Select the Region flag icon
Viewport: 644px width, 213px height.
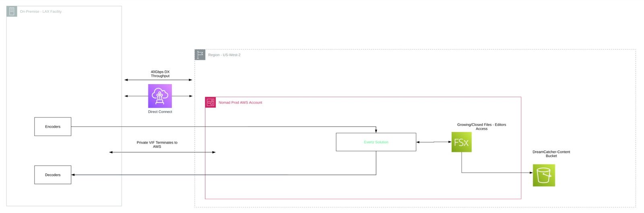(x=200, y=54)
